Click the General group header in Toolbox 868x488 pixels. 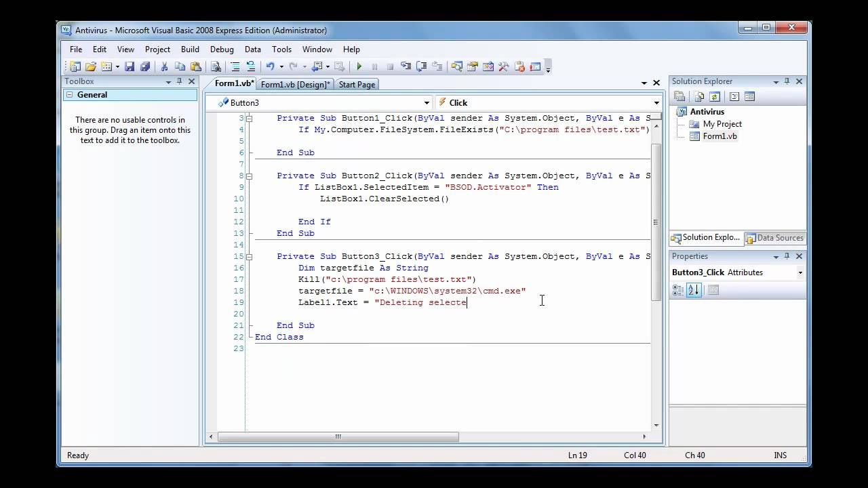pyautogui.click(x=129, y=95)
